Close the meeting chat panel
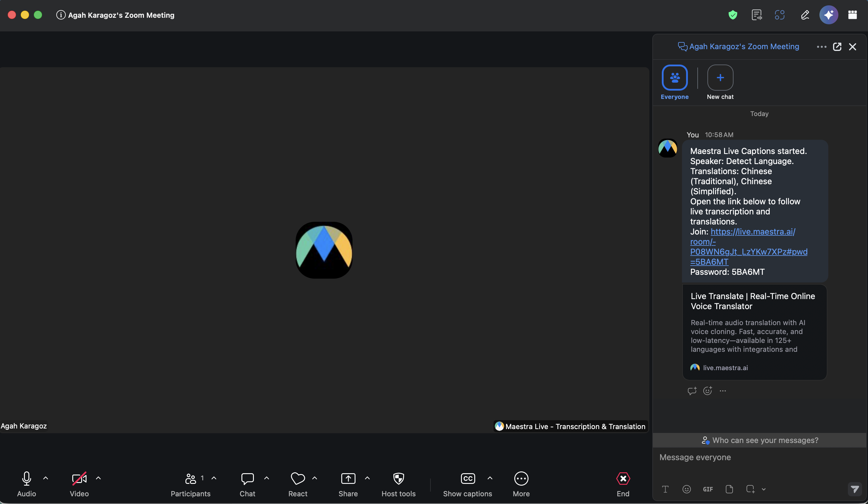The image size is (868, 504). [x=852, y=47]
